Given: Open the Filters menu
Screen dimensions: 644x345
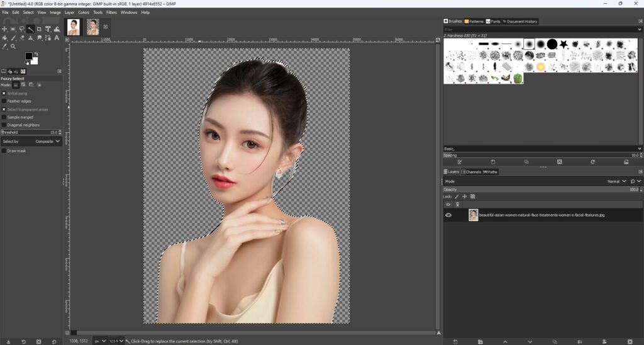Looking at the screenshot, I should (x=112, y=13).
